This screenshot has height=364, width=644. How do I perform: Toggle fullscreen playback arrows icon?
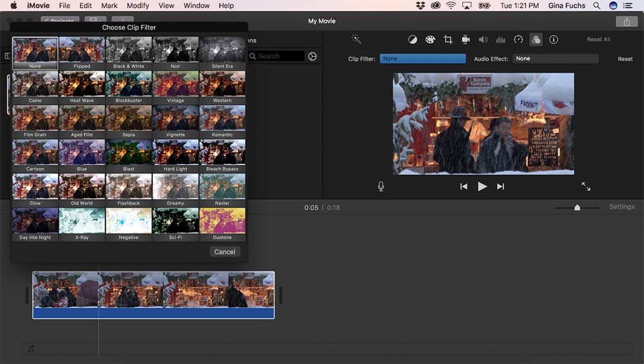click(x=586, y=187)
